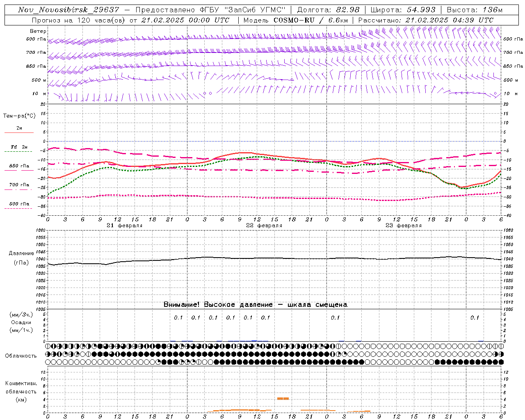Click the station title Nov_Novosibirsk_29637
Image resolution: width=525 pixels, height=420 pixels.
coord(68,10)
